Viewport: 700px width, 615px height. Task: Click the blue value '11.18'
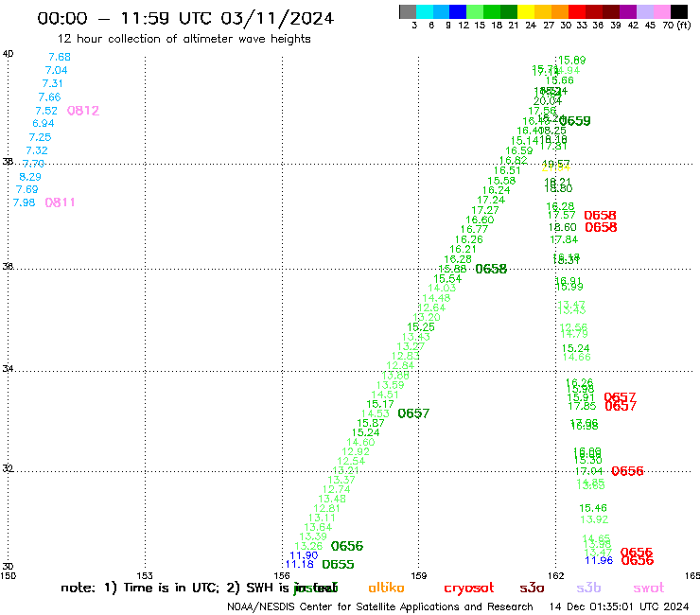(x=300, y=564)
